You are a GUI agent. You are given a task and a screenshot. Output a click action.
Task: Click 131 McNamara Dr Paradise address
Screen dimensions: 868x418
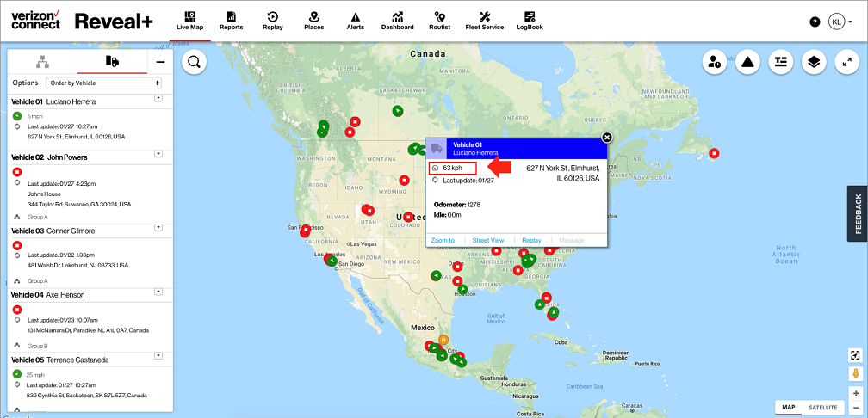coord(88,330)
